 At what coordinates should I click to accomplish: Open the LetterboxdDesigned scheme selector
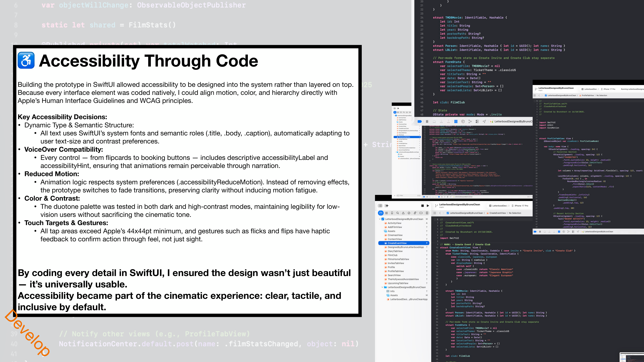tap(500, 206)
